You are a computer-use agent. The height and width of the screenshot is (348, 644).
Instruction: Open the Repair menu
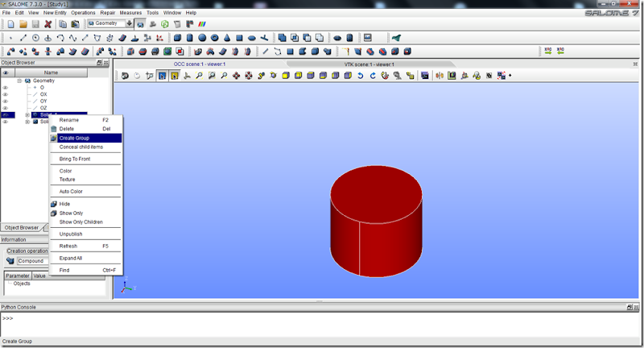click(x=108, y=13)
